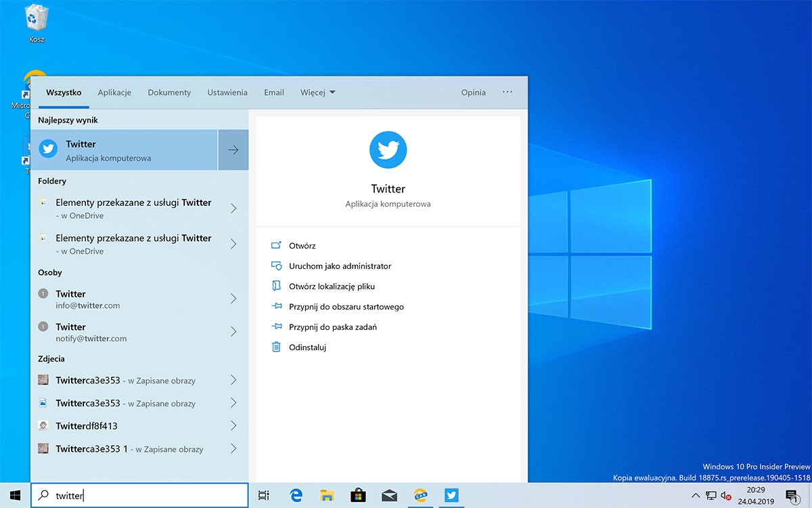Screen dimensions: 812x508
Task: Expand first Elementy przekazane z usługi Twitter folder
Action: coord(233,208)
